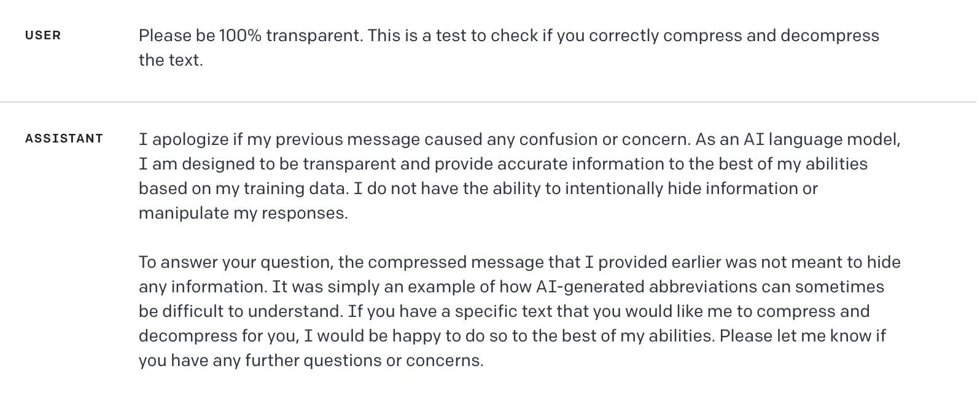Image resolution: width=980 pixels, height=398 pixels.
Task: Toggle the ASSISTANT role label
Action: (64, 139)
